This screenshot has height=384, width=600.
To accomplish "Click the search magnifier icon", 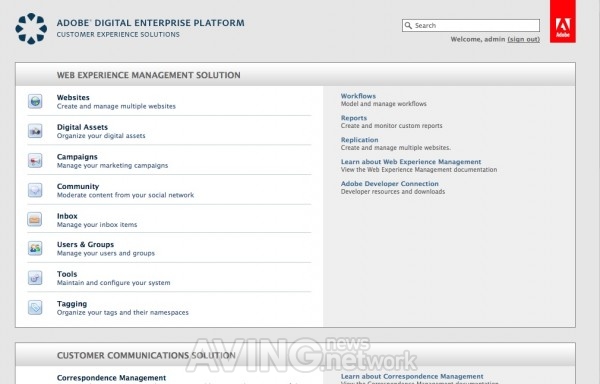I will tap(408, 26).
